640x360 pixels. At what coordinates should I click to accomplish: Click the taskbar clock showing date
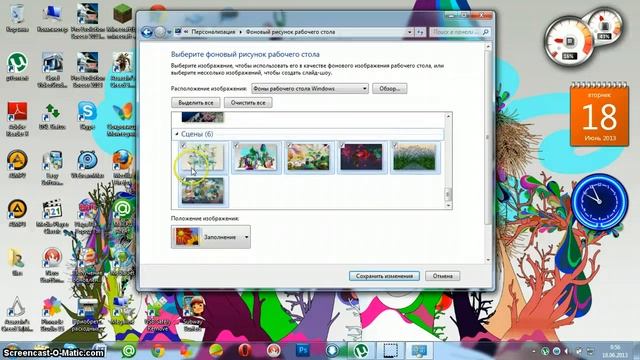tap(614, 351)
